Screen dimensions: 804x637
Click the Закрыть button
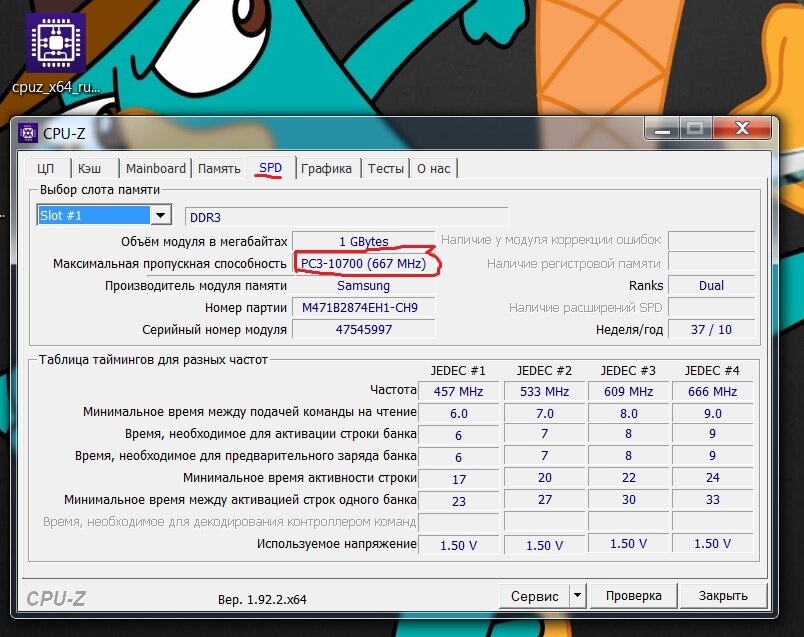click(723, 596)
